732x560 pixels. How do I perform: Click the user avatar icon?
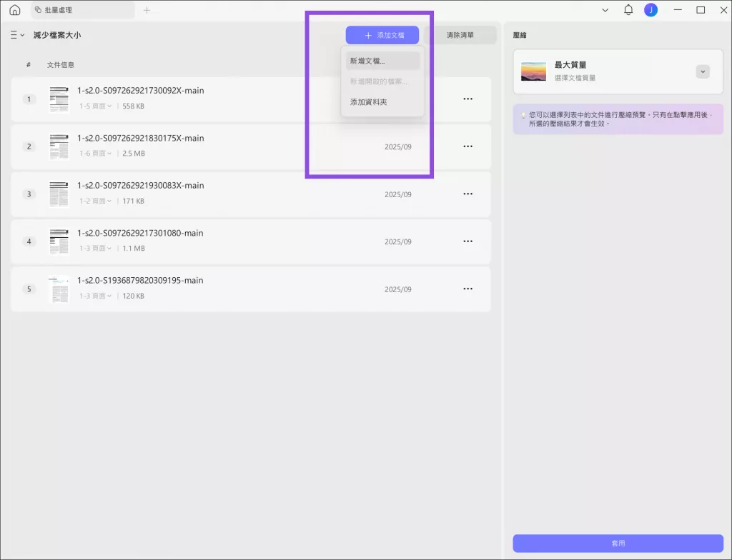(x=650, y=10)
